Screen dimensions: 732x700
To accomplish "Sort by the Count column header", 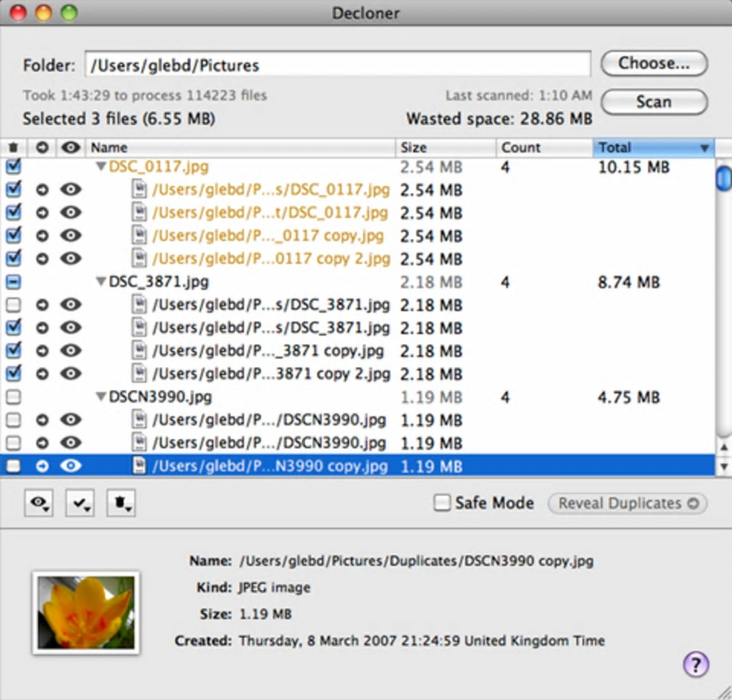I will (x=544, y=148).
